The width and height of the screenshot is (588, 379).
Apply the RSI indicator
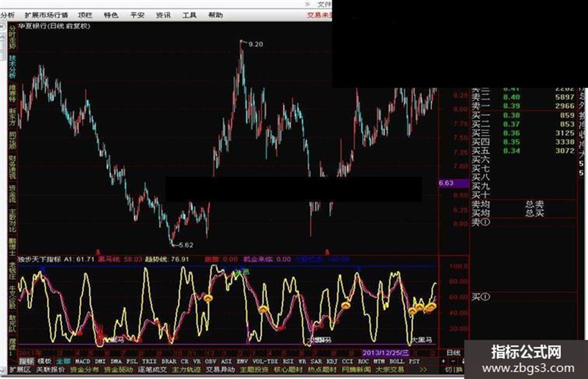pos(288,362)
